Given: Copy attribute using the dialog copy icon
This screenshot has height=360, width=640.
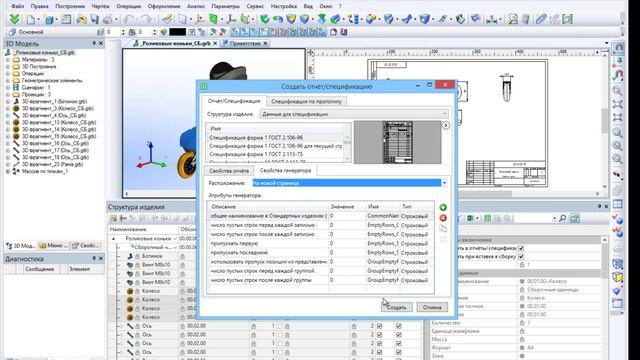Looking at the screenshot, I should click(443, 229).
